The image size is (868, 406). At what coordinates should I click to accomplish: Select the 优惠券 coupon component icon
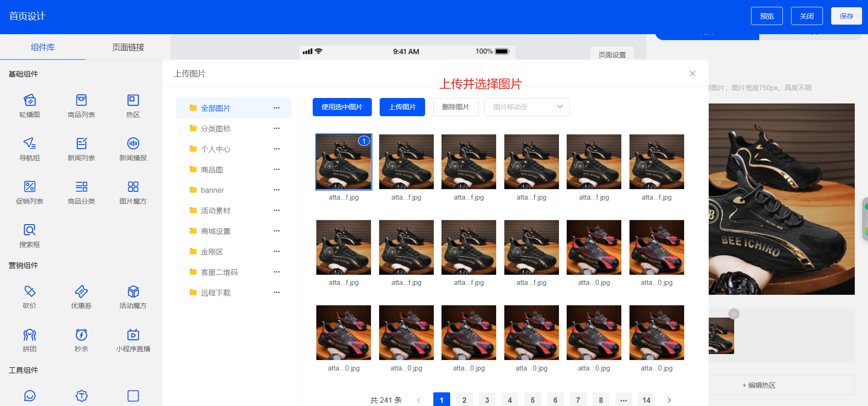81,291
